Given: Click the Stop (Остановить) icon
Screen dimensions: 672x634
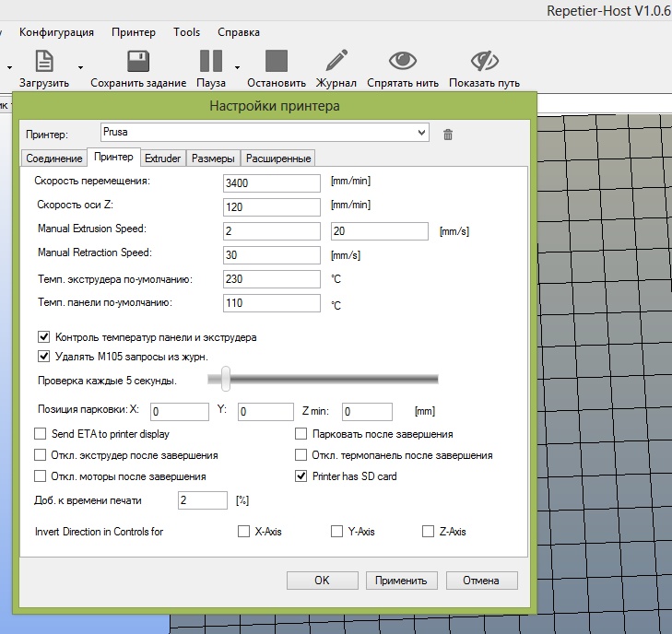Looking at the screenshot, I should (x=277, y=61).
